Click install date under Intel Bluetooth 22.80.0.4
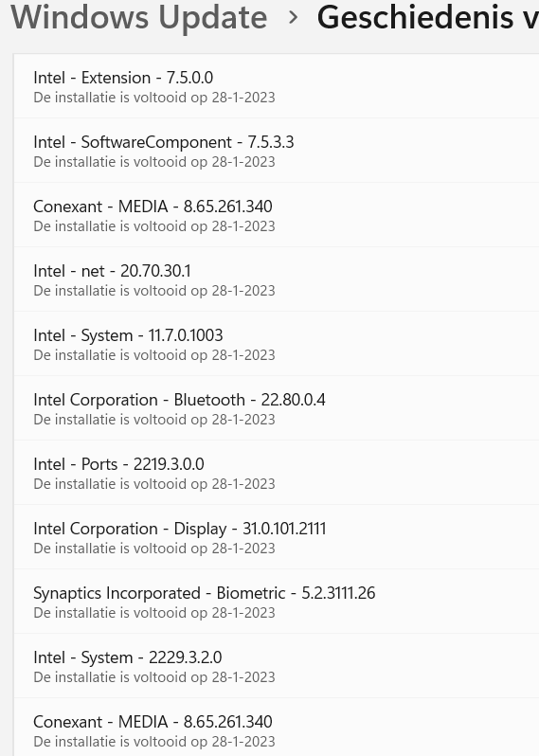Image resolution: width=539 pixels, height=756 pixels. point(154,420)
